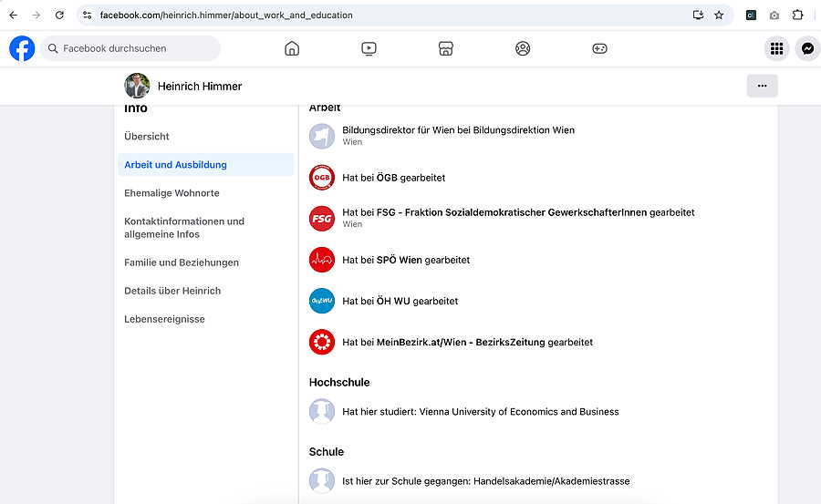This screenshot has width=821, height=504.
Task: Select the Übersicht section
Action: point(206,136)
